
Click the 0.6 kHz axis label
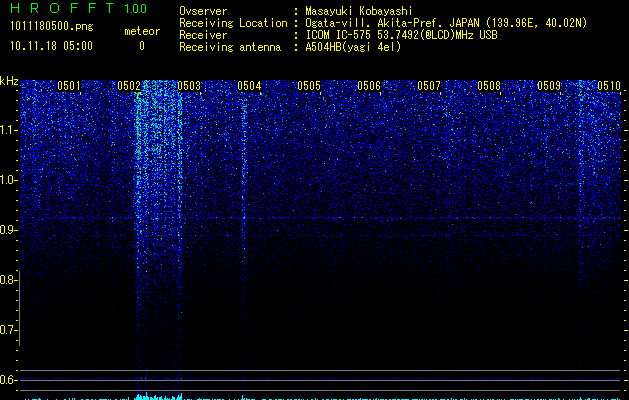pos(8,380)
